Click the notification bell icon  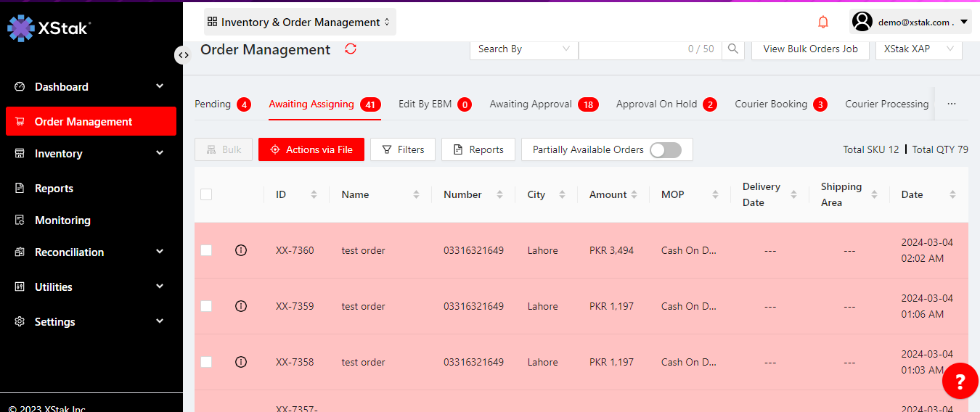[x=823, y=22]
